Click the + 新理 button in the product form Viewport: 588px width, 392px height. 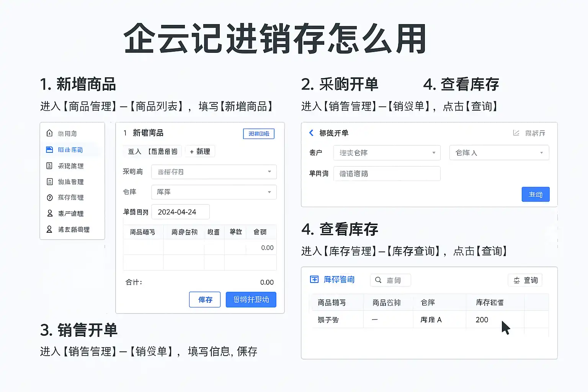200,152
